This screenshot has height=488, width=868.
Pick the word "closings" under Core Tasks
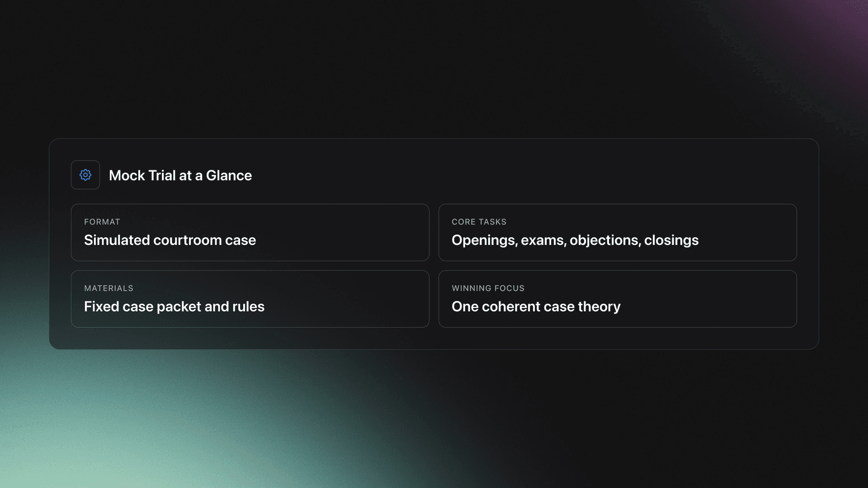(x=671, y=240)
